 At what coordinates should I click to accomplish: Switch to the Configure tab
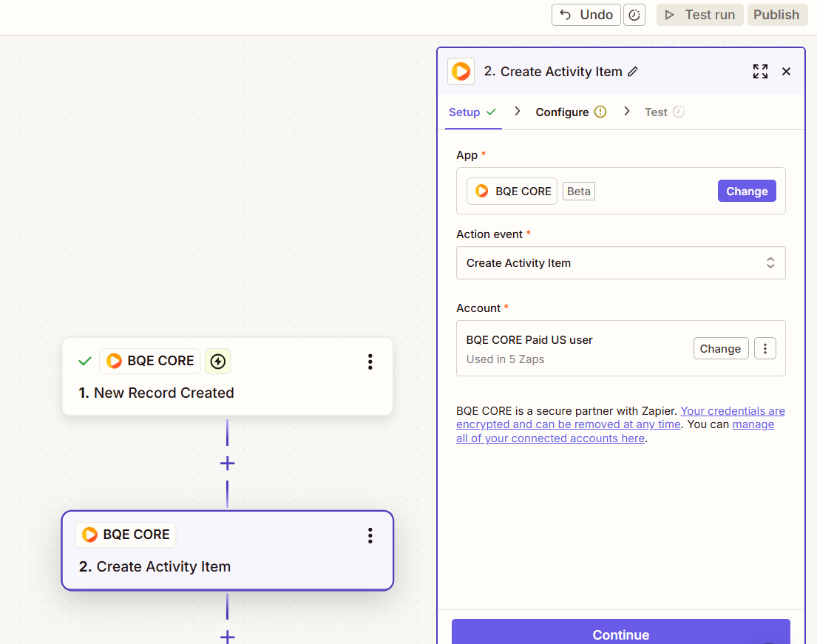tap(563, 112)
